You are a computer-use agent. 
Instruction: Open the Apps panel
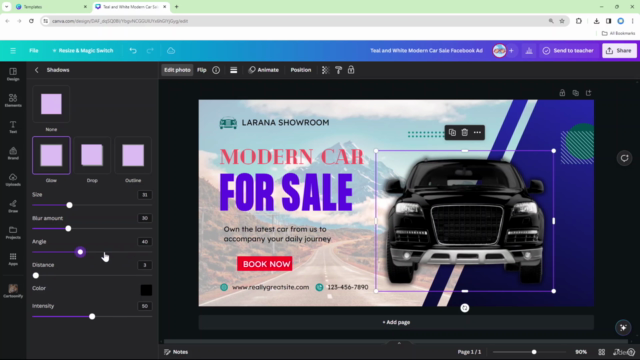(x=13, y=259)
